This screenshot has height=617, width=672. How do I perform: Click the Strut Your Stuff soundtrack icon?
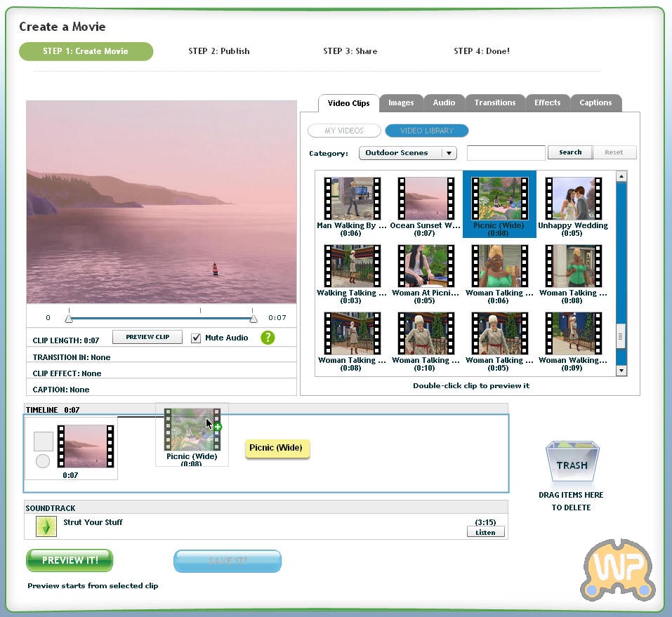tap(46, 526)
